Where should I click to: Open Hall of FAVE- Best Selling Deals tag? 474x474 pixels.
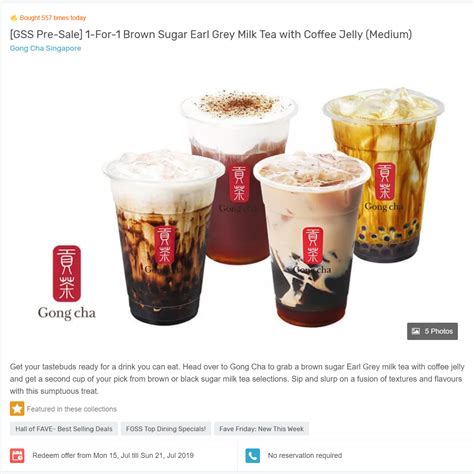click(x=64, y=429)
